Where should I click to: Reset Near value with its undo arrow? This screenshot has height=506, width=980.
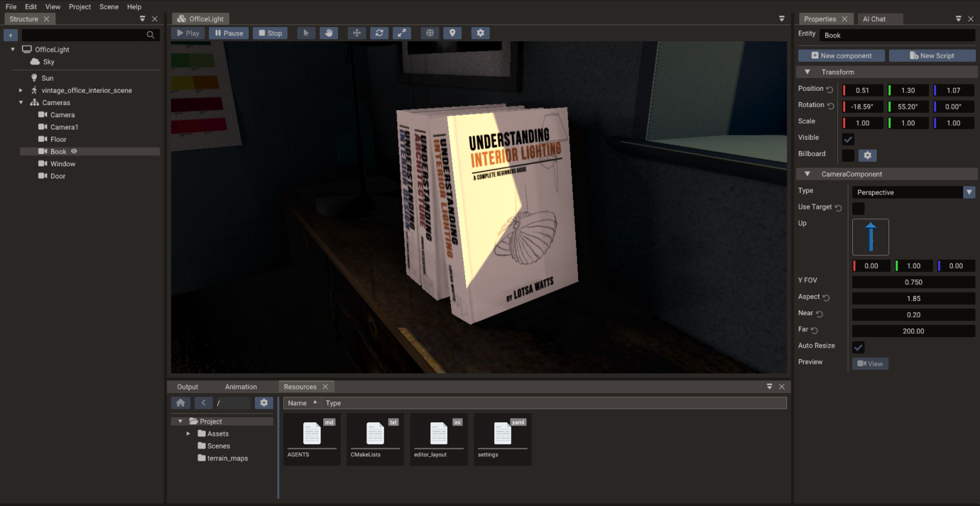click(x=819, y=314)
